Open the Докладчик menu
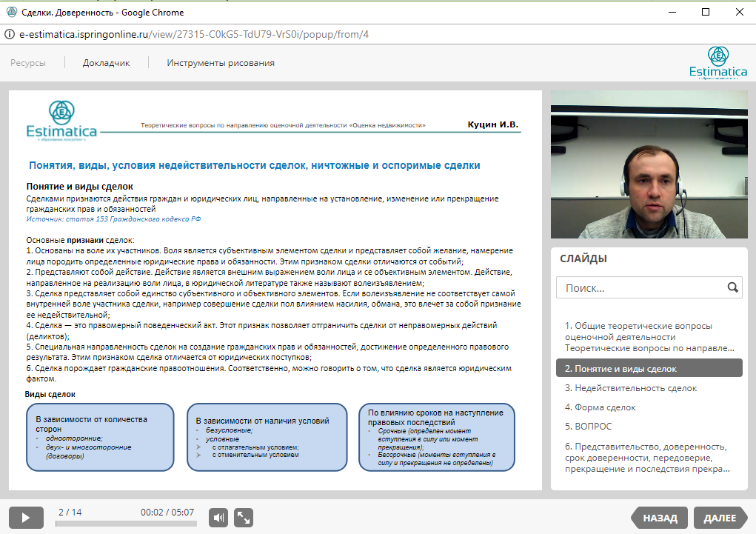This screenshot has width=756, height=534. pyautogui.click(x=106, y=63)
